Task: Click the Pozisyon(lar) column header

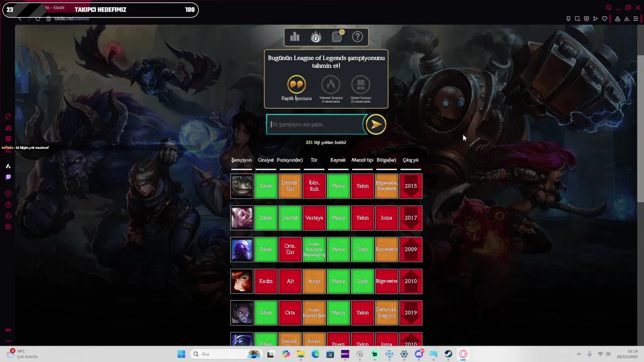Action: point(290,160)
